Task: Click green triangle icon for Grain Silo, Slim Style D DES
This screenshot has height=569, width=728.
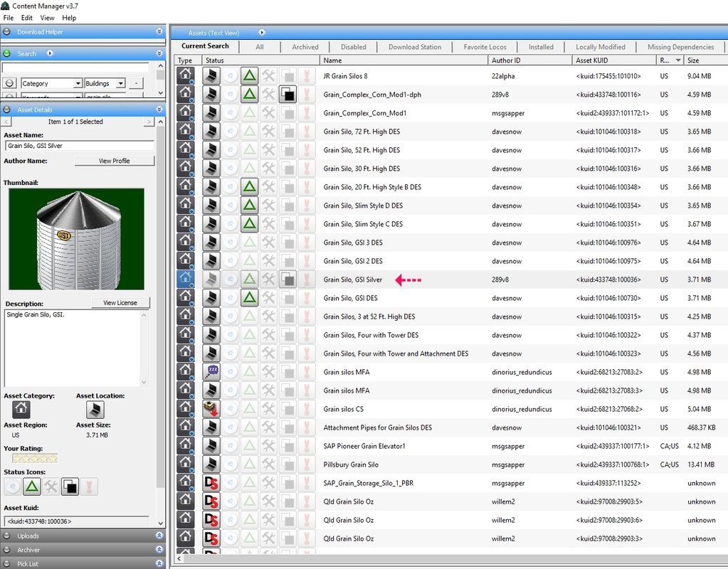Action: point(249,205)
